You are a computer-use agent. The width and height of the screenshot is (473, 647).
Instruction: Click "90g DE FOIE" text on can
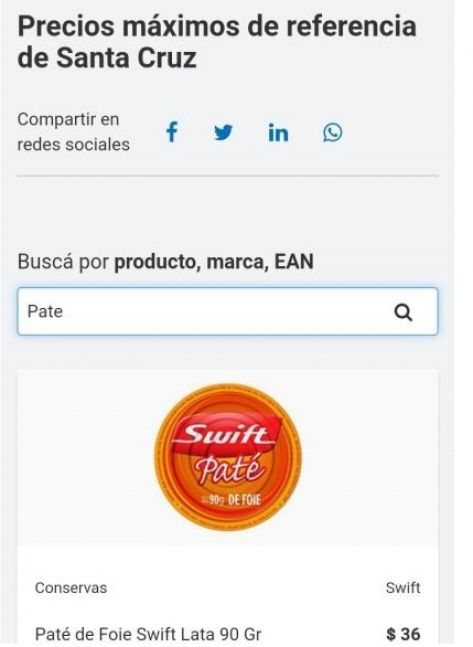tap(231, 500)
